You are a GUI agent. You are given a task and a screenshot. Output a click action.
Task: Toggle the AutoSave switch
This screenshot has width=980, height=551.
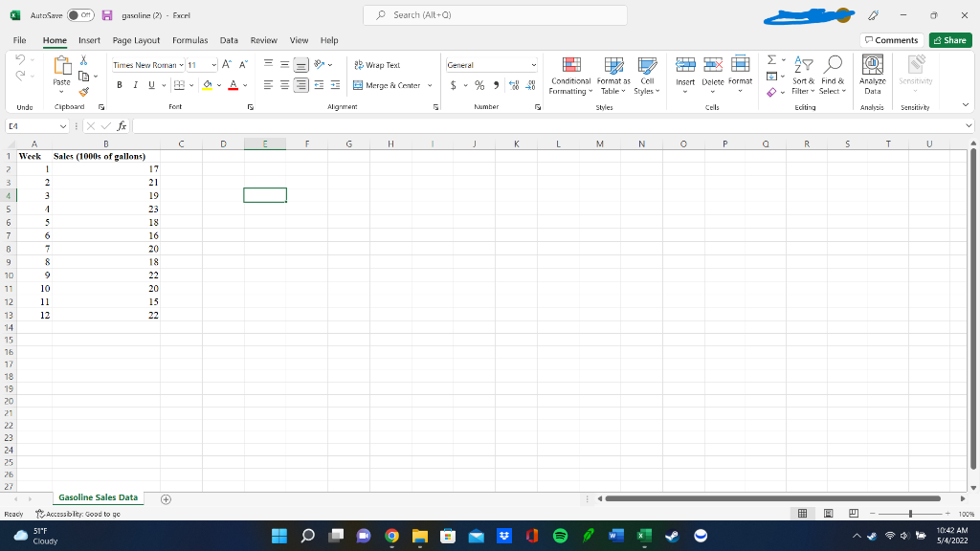click(80, 15)
